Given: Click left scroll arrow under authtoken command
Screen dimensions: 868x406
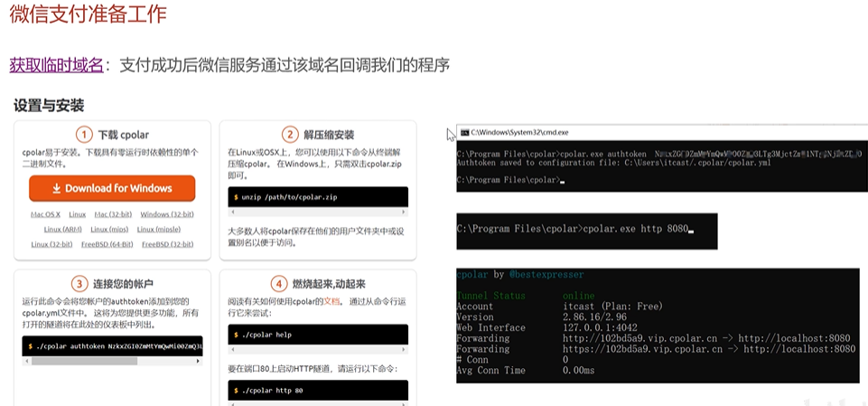Looking at the screenshot, I should point(26,361).
